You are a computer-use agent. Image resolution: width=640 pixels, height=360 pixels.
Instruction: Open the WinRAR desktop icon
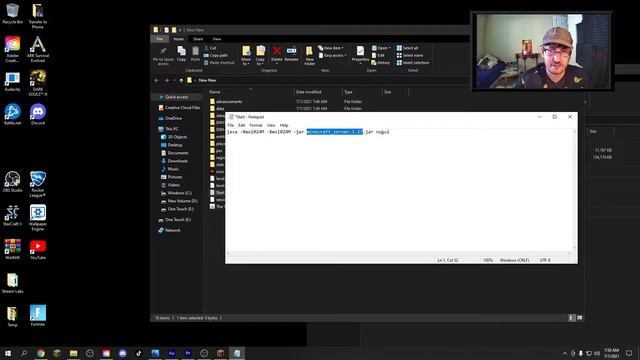click(x=12, y=249)
